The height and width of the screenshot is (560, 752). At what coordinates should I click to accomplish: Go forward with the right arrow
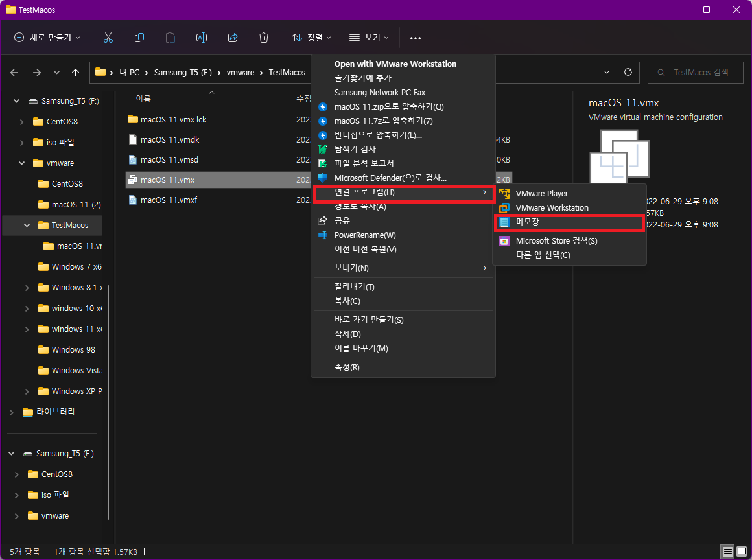click(37, 73)
